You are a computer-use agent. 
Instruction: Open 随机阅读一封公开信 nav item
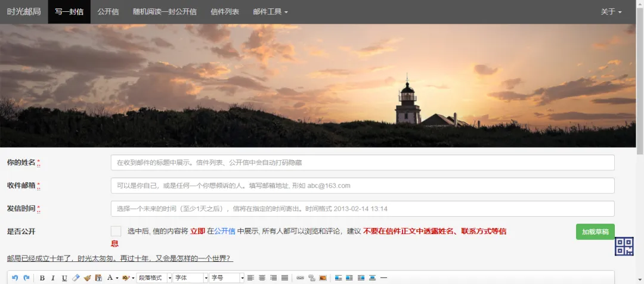pyautogui.click(x=165, y=12)
